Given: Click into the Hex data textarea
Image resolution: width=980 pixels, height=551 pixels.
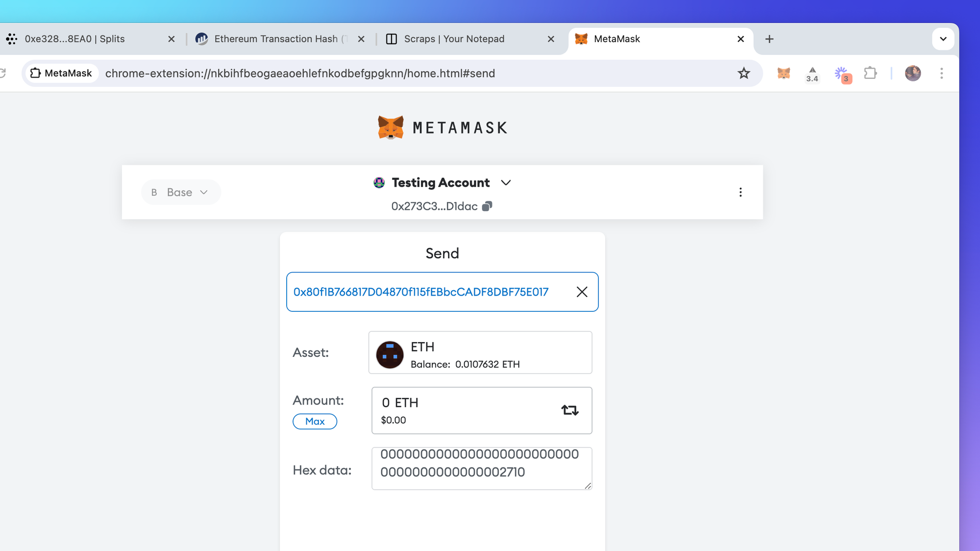Looking at the screenshot, I should pyautogui.click(x=481, y=468).
